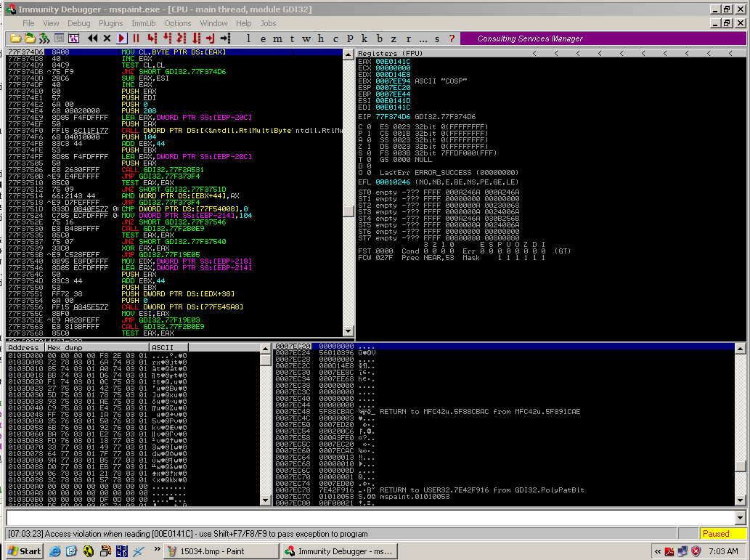Show Run trace via '...' button
Screen dimensions: 750x560
pyautogui.click(x=423, y=38)
